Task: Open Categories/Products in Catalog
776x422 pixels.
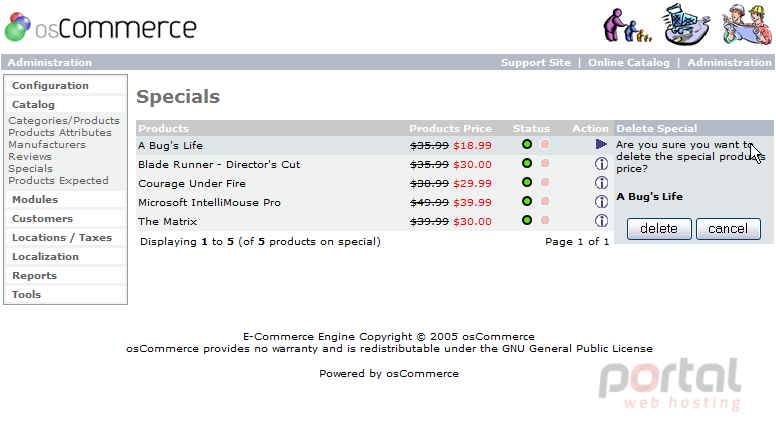Action: [x=64, y=120]
